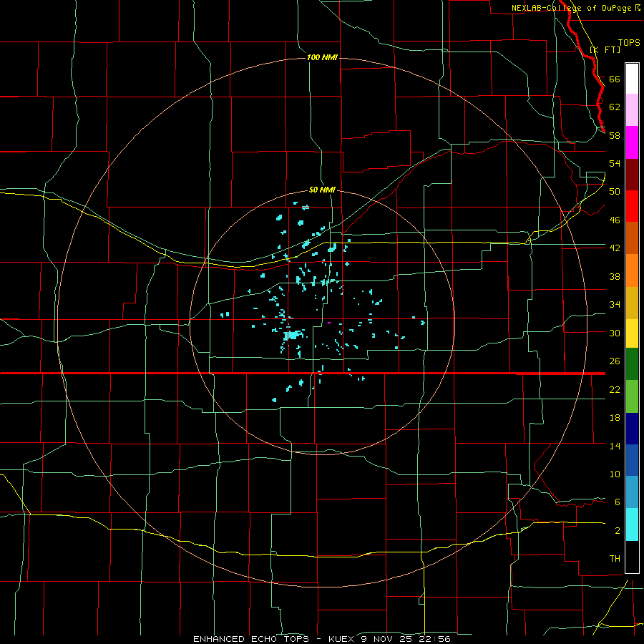The image size is (644, 644).
Task: Click the medium blue legend swatch
Action: pos(632,460)
